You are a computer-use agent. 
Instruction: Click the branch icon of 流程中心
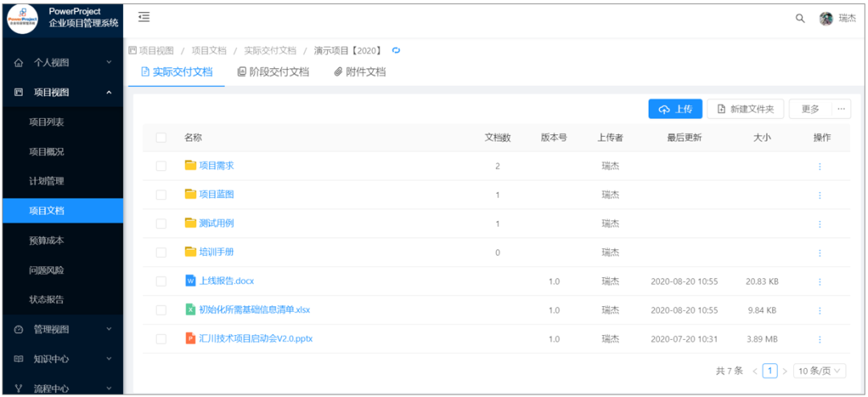[18, 388]
